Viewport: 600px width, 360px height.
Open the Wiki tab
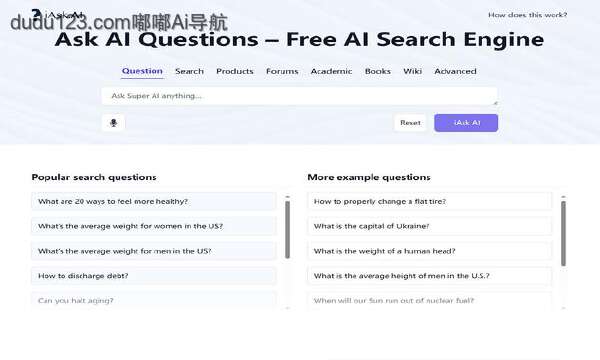point(412,71)
